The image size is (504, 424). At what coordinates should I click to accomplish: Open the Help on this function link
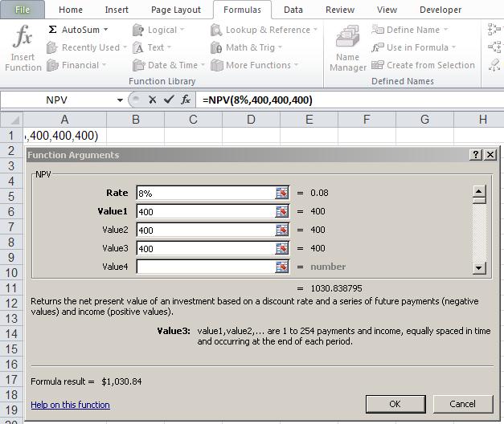coord(70,405)
